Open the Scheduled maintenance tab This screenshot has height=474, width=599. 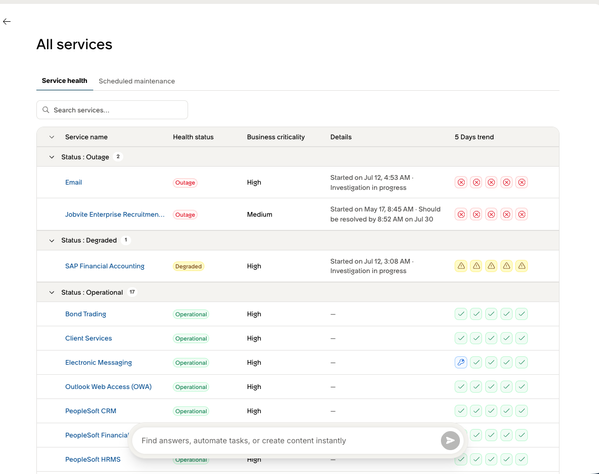pyautogui.click(x=137, y=81)
